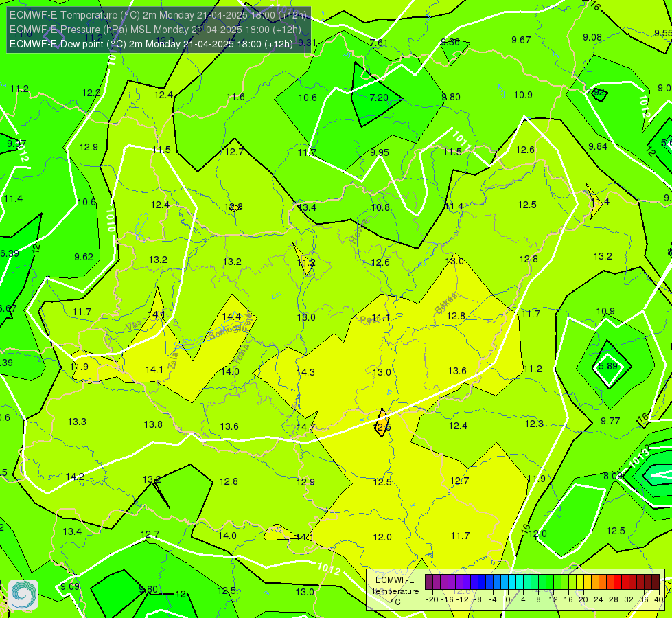The image size is (672, 618).
Task: Click the 8.09 temperature value
Action: click(x=613, y=476)
